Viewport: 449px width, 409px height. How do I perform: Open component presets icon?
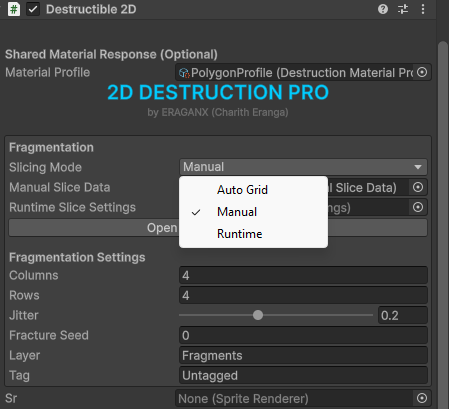pyautogui.click(x=403, y=9)
